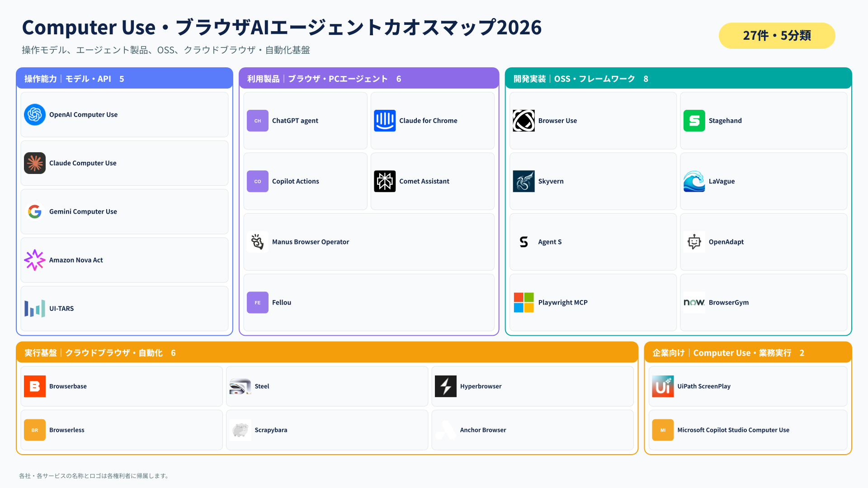
Task: Click the Playwright MCP label
Action: [x=563, y=303]
